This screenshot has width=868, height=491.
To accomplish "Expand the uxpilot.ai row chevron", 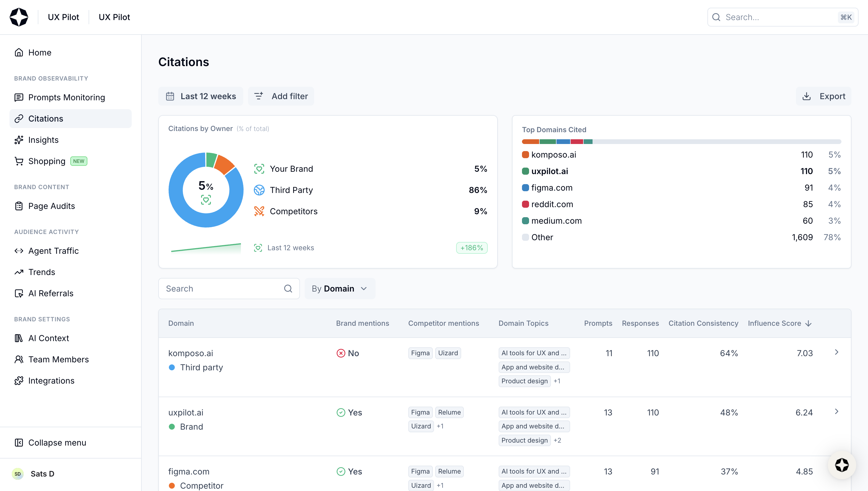I will [836, 412].
